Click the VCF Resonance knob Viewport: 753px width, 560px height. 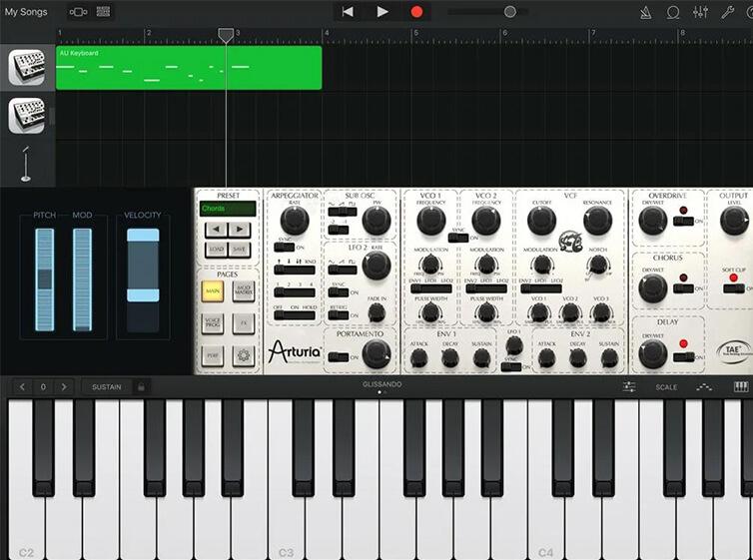tap(597, 221)
